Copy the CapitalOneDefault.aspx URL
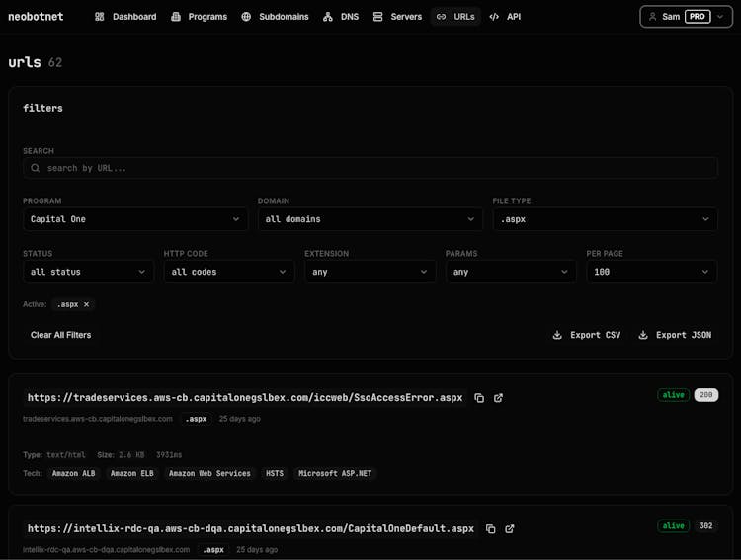Viewport: 741px width, 560px height. pyautogui.click(x=491, y=529)
